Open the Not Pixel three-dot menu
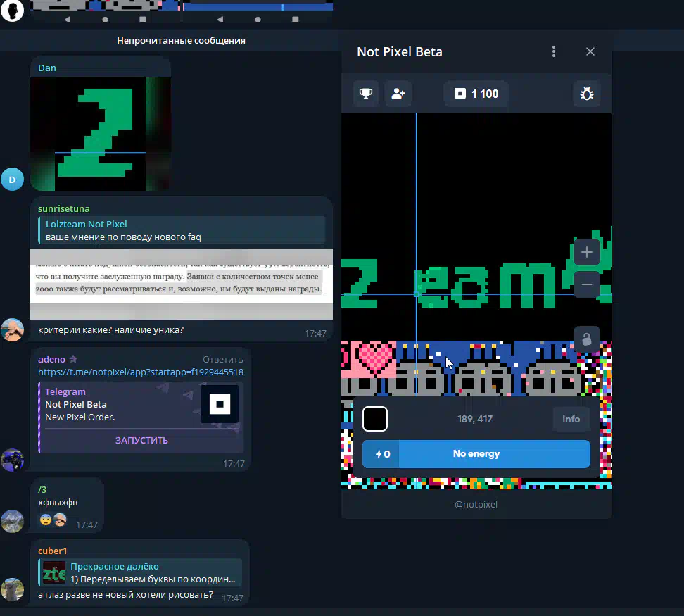Viewport: 684px width, 616px height. [554, 51]
